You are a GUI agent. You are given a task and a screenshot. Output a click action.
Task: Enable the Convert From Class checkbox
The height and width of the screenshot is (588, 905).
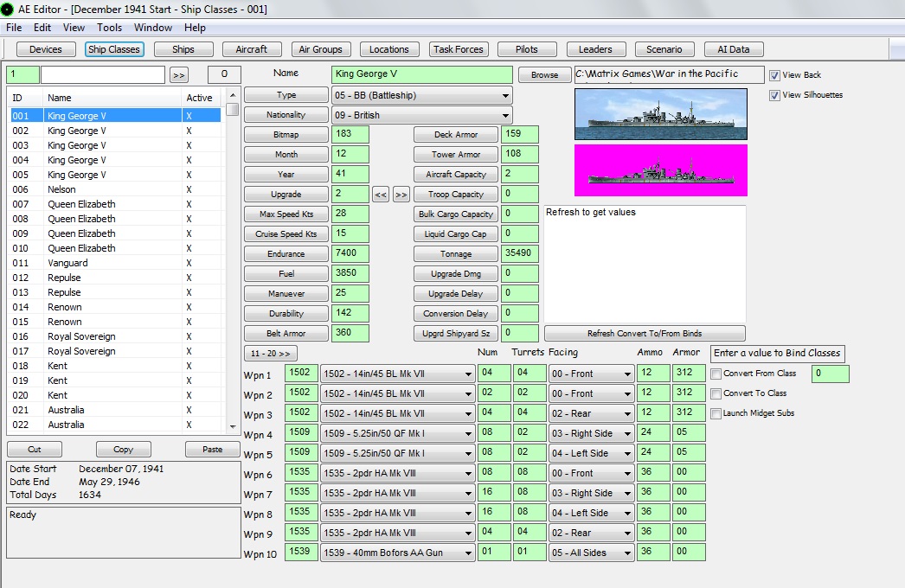tap(716, 374)
